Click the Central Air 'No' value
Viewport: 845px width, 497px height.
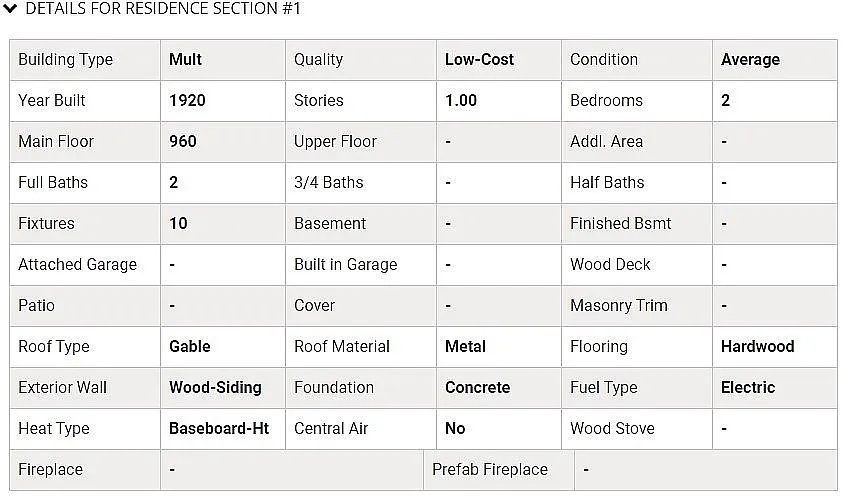455,428
